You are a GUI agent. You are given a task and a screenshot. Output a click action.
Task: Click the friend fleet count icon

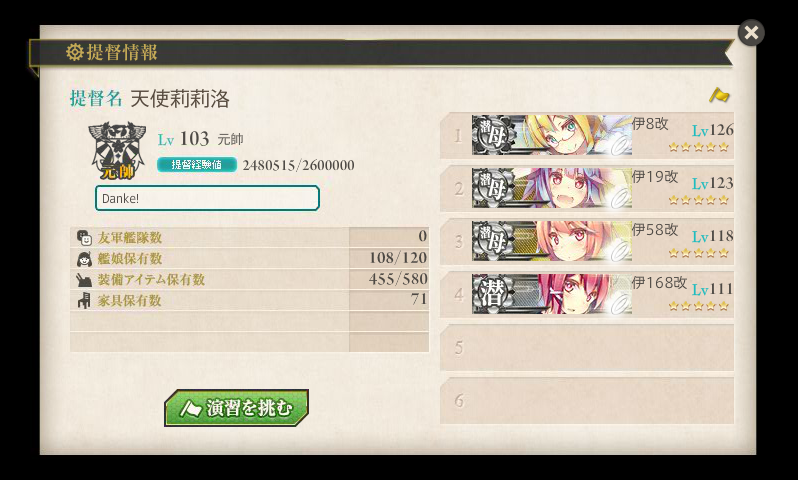pos(84,237)
